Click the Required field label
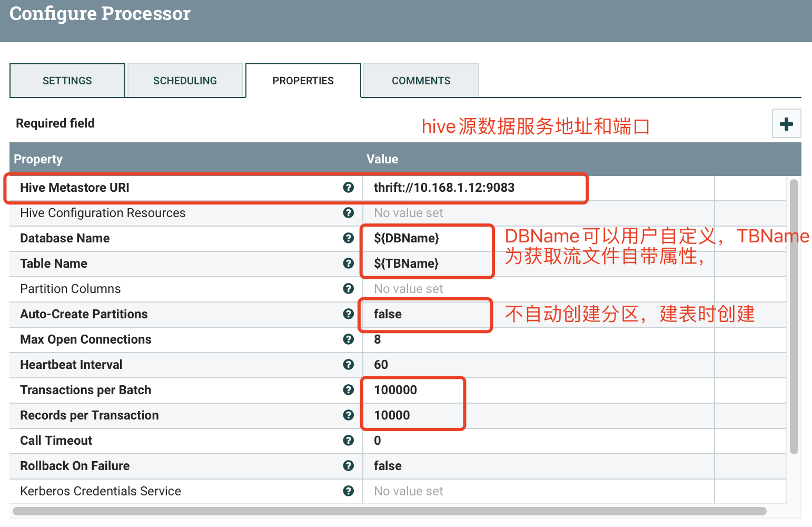Image resolution: width=812 pixels, height=527 pixels. click(55, 123)
